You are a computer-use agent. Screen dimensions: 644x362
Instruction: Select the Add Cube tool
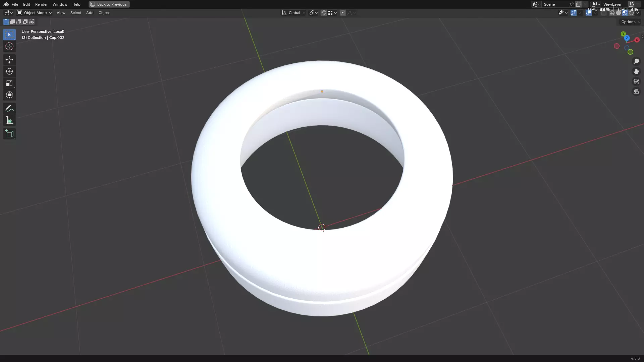click(x=9, y=134)
